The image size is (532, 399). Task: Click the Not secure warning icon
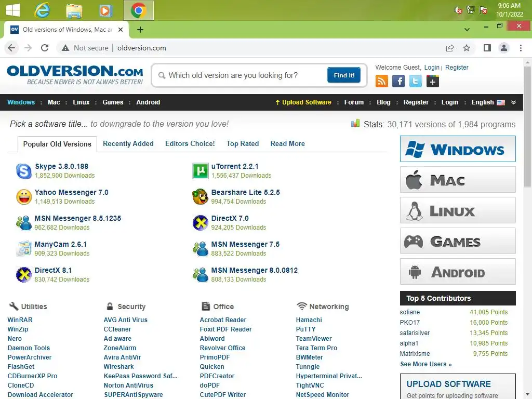65,48
